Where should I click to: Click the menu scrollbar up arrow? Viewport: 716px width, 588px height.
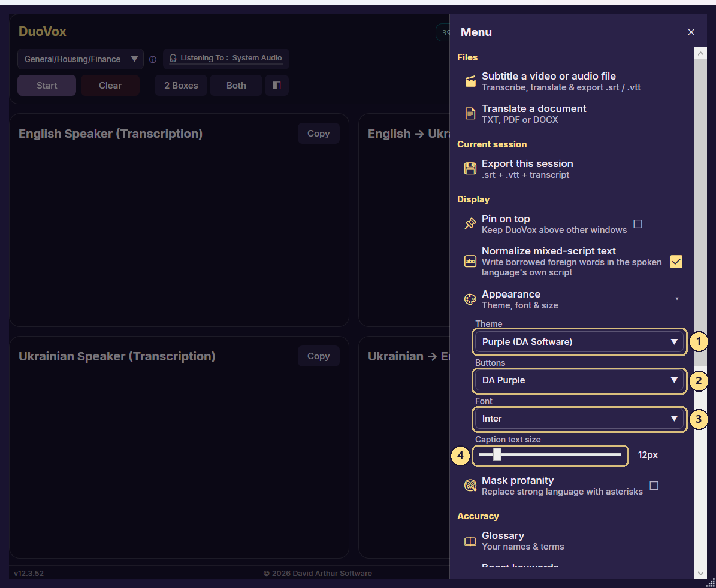pyautogui.click(x=700, y=53)
